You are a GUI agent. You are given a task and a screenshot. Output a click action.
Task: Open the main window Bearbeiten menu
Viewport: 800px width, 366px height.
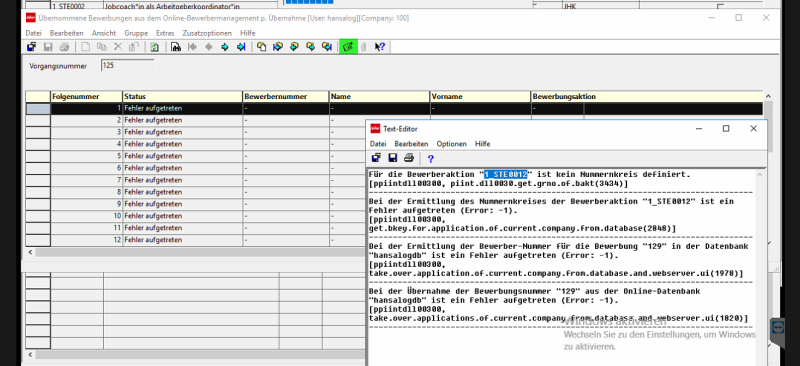[67, 33]
